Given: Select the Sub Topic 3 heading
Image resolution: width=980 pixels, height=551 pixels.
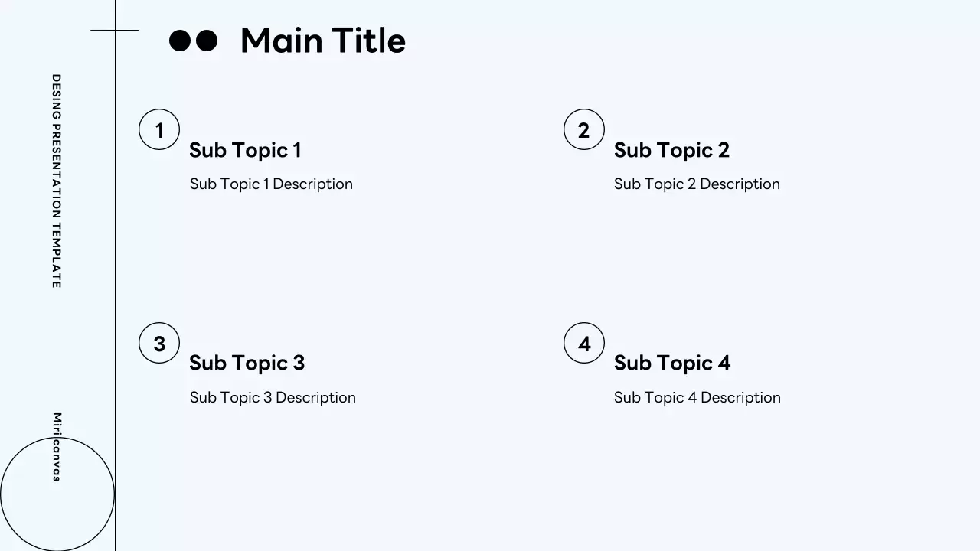Looking at the screenshot, I should (247, 363).
